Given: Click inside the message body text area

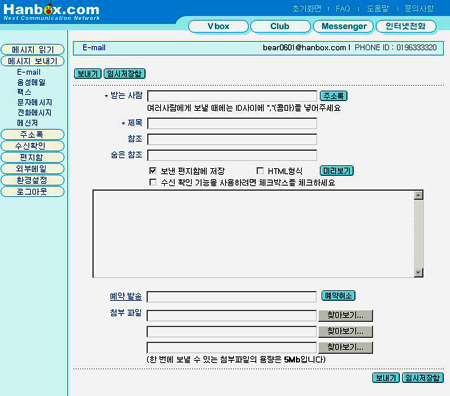Looking at the screenshot, I should pos(253,234).
